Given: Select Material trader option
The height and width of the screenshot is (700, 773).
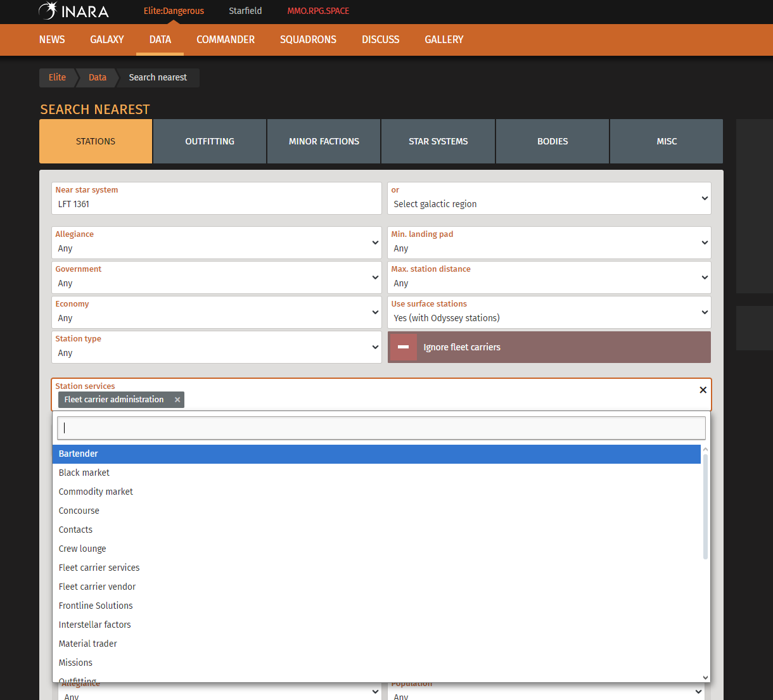Looking at the screenshot, I should click(x=376, y=644).
